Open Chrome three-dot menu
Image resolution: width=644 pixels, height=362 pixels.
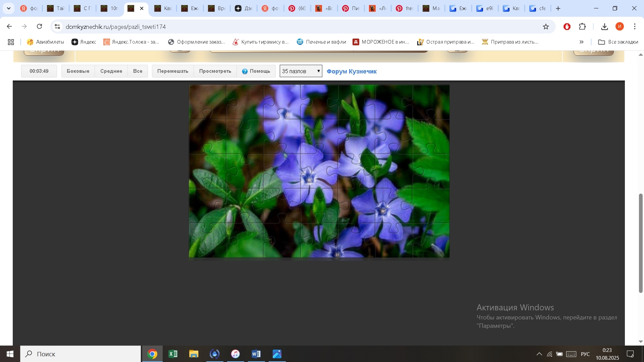coord(635,27)
